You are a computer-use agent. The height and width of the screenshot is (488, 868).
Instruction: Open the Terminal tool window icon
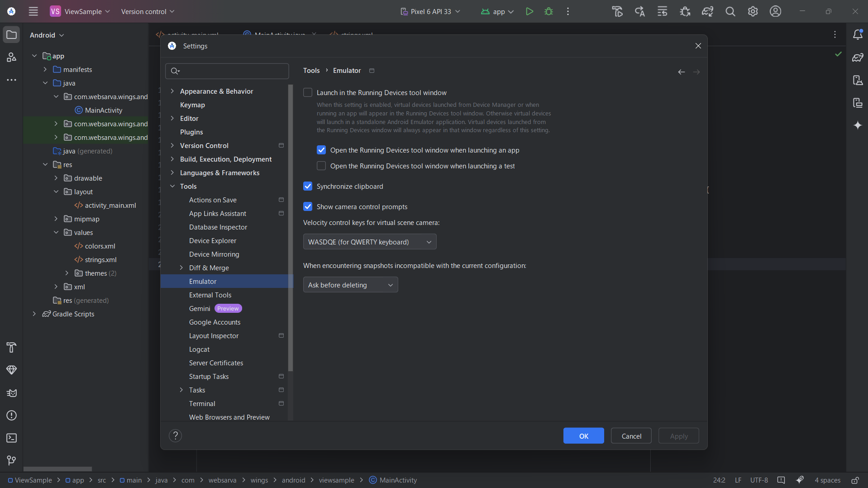(11, 438)
